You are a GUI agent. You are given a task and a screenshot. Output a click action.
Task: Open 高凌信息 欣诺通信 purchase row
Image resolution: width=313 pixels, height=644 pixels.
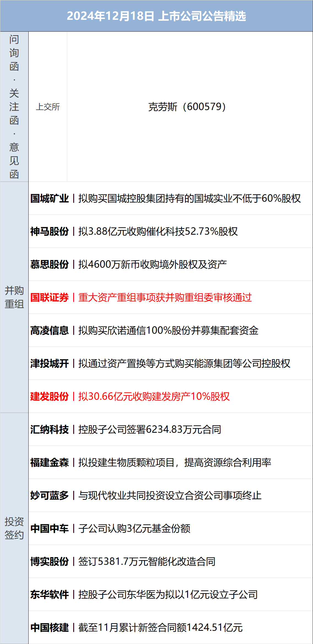144,330
